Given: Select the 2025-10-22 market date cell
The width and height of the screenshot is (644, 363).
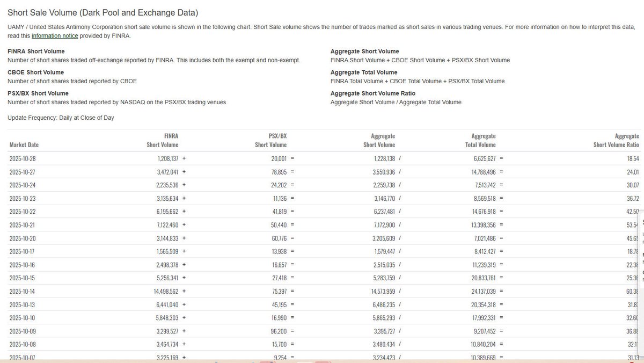Looking at the screenshot, I should tap(23, 212).
